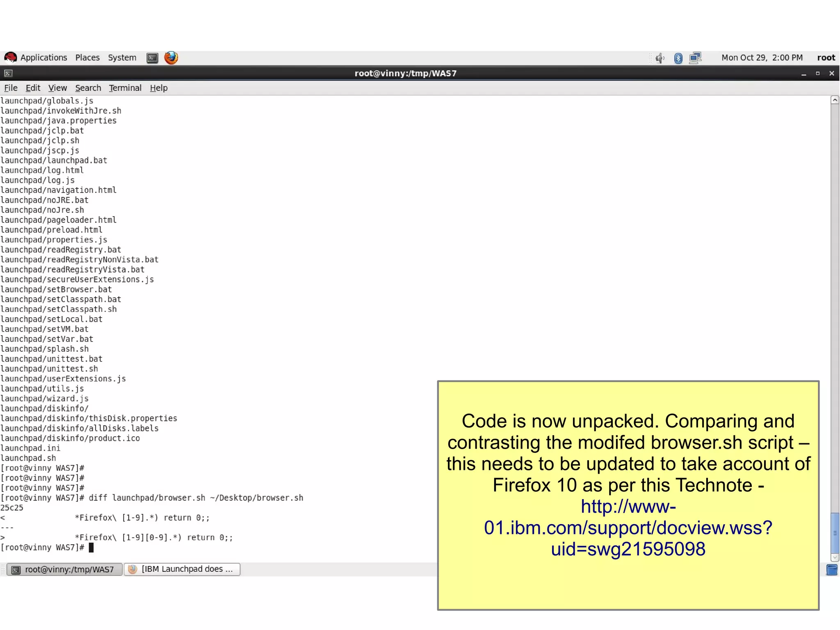Open the terminal Help menu
Screen dimensions: 840x630
click(x=159, y=88)
